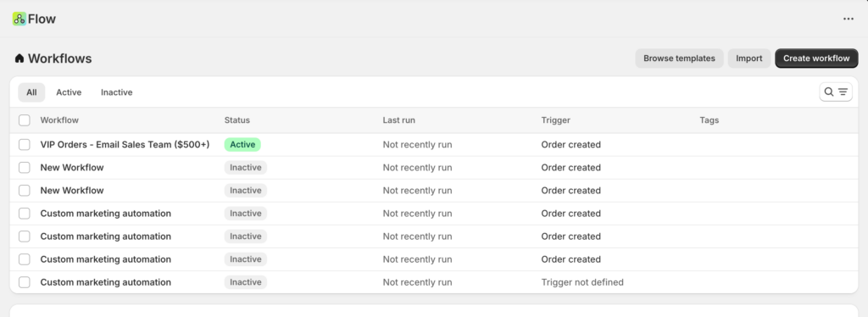868x317 pixels.
Task: Click the Last run column header
Action: pos(398,120)
